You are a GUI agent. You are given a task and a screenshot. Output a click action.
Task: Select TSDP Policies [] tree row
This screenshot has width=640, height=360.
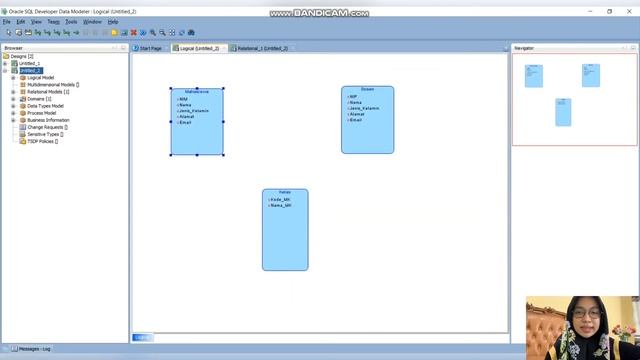(x=39, y=141)
